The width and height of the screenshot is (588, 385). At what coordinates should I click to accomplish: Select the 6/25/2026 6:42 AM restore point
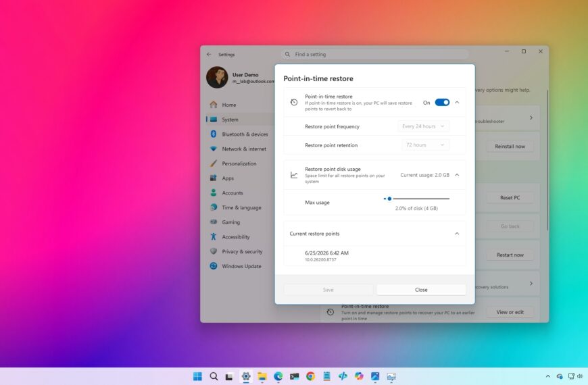pos(374,256)
